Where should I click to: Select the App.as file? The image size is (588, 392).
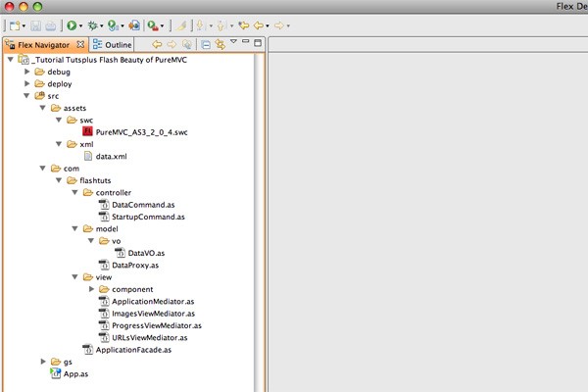pyautogui.click(x=75, y=374)
